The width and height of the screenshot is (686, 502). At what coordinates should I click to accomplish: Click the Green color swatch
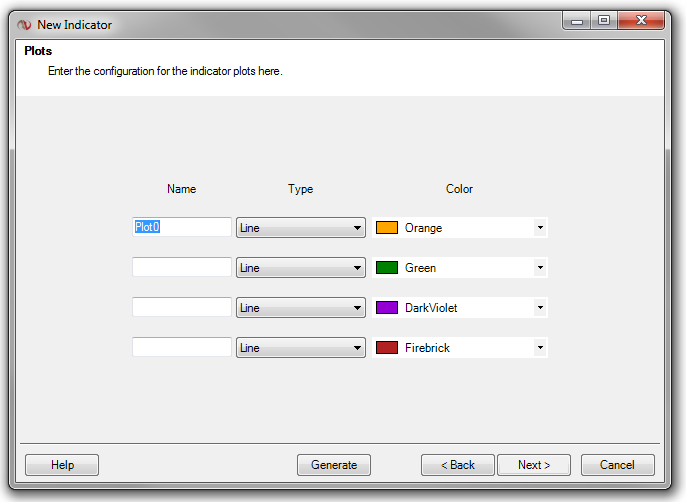[387, 267]
